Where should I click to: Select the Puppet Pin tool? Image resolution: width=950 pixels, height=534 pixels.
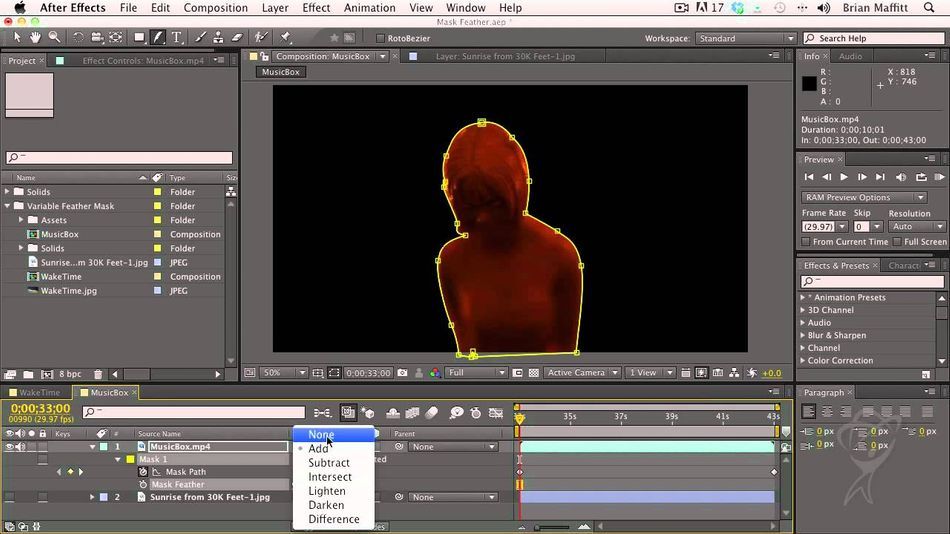pyautogui.click(x=285, y=38)
